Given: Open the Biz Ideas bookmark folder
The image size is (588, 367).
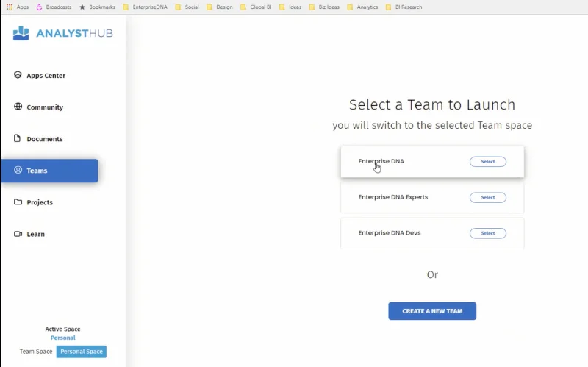Looking at the screenshot, I should coord(324,7).
